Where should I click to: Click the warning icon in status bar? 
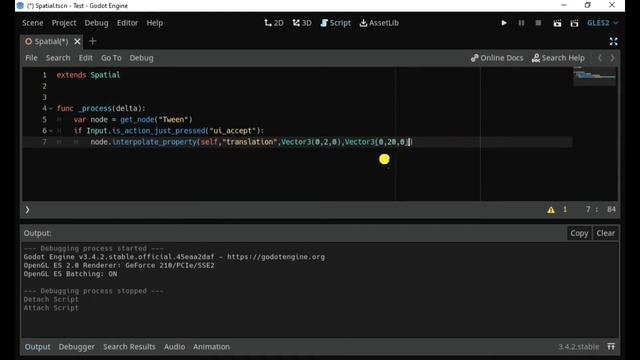[551, 210]
